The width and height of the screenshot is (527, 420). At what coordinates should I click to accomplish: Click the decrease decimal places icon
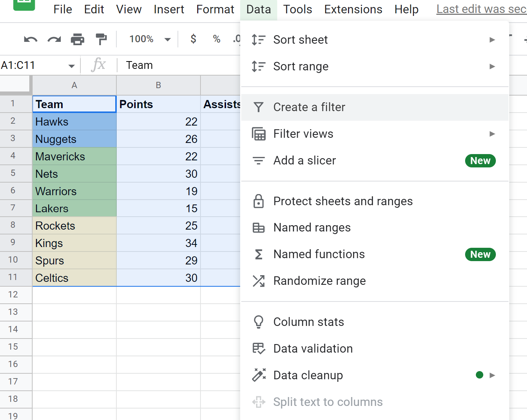click(x=238, y=39)
